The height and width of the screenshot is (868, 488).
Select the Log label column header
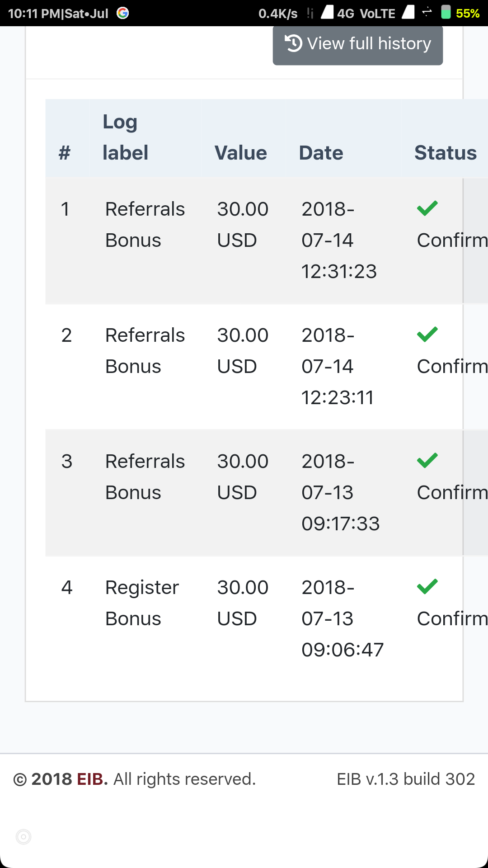coord(125,137)
